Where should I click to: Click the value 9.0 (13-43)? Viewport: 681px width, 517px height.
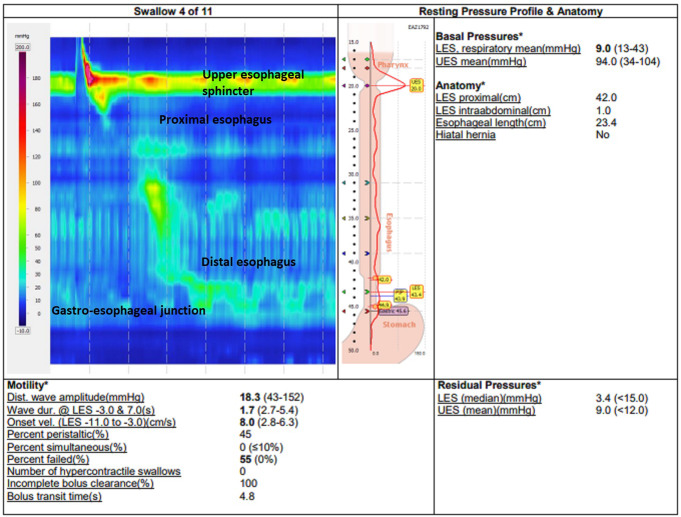(621, 49)
